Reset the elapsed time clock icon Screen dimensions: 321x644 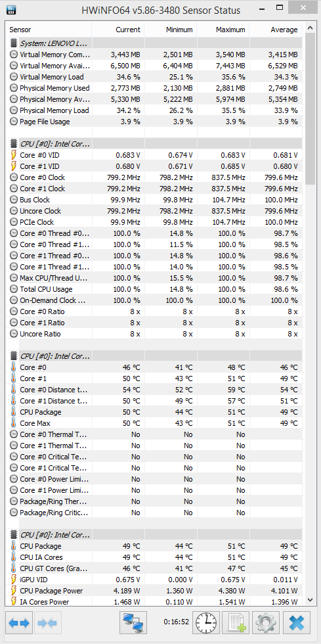207,623
